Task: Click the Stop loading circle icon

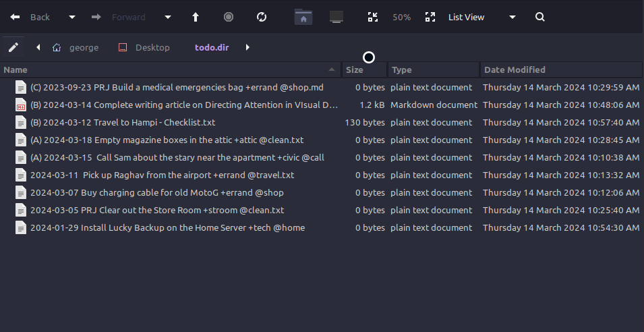Action: click(x=229, y=17)
